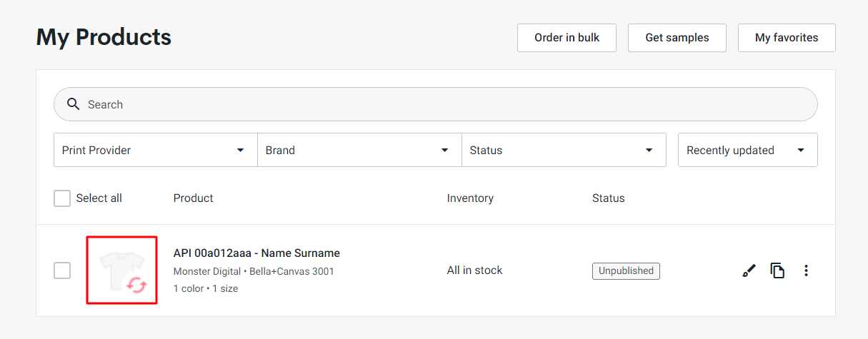Open the API 00a012aaa - Name Surname product

click(256, 253)
